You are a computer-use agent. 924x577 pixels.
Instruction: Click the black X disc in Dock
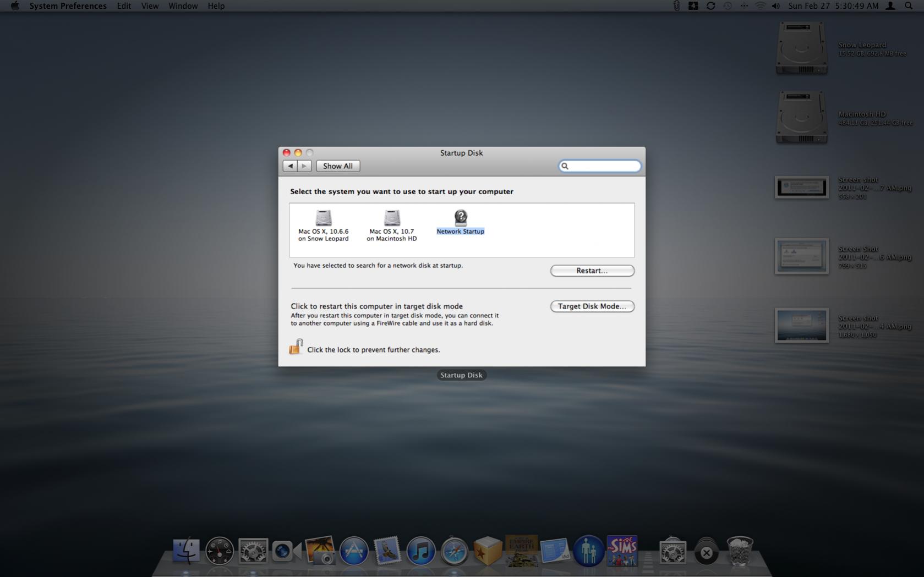point(707,552)
